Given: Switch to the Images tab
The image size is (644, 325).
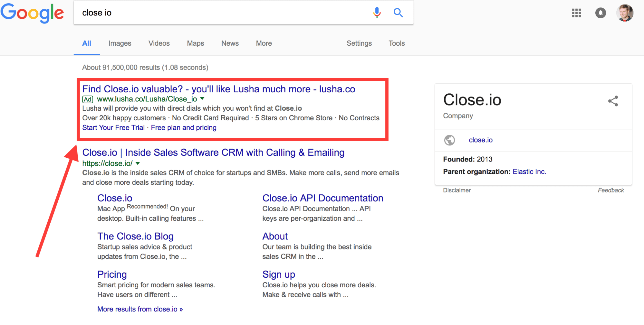Looking at the screenshot, I should 120,43.
